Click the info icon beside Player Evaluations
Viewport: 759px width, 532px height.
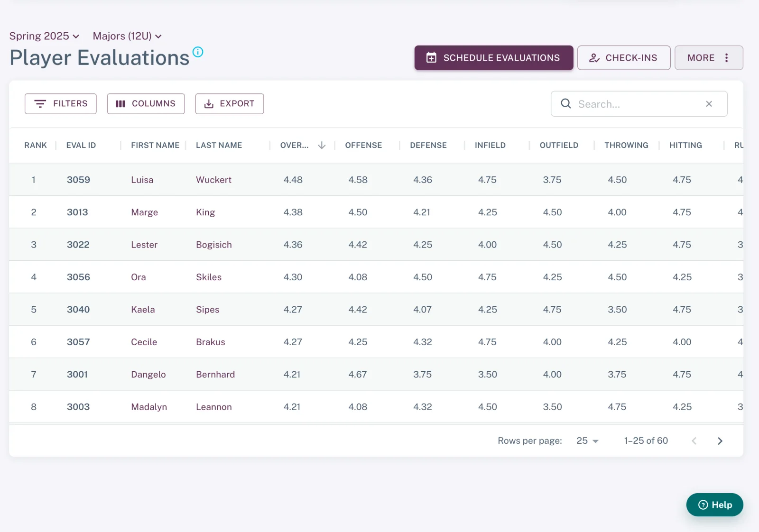pos(198,52)
